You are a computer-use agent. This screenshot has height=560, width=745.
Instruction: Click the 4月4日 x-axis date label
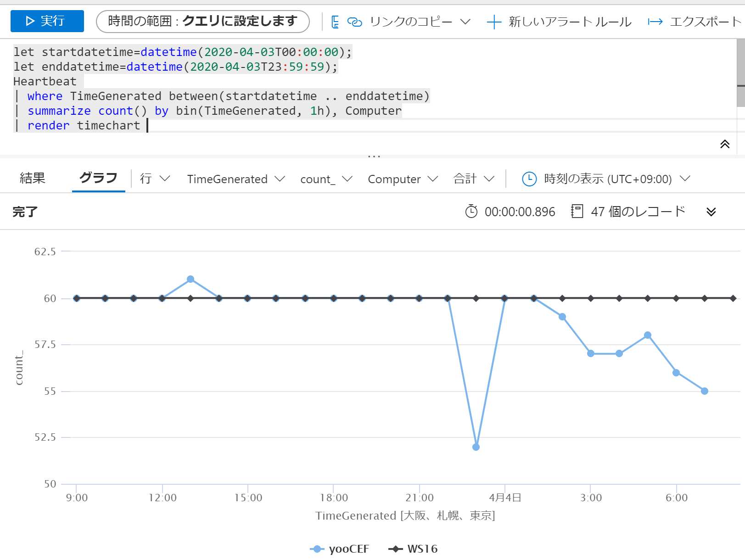coord(505,498)
